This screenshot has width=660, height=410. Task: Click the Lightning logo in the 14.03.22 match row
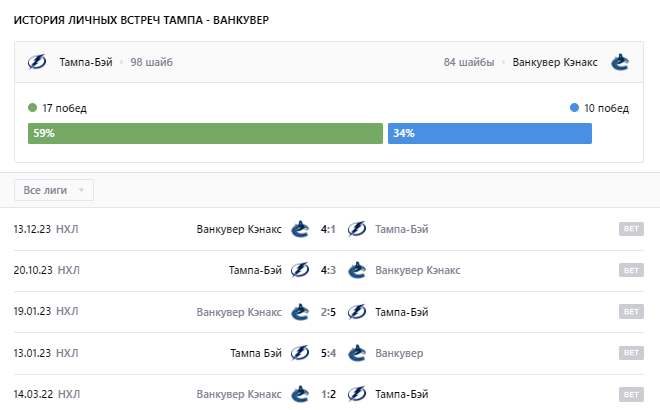click(x=357, y=394)
